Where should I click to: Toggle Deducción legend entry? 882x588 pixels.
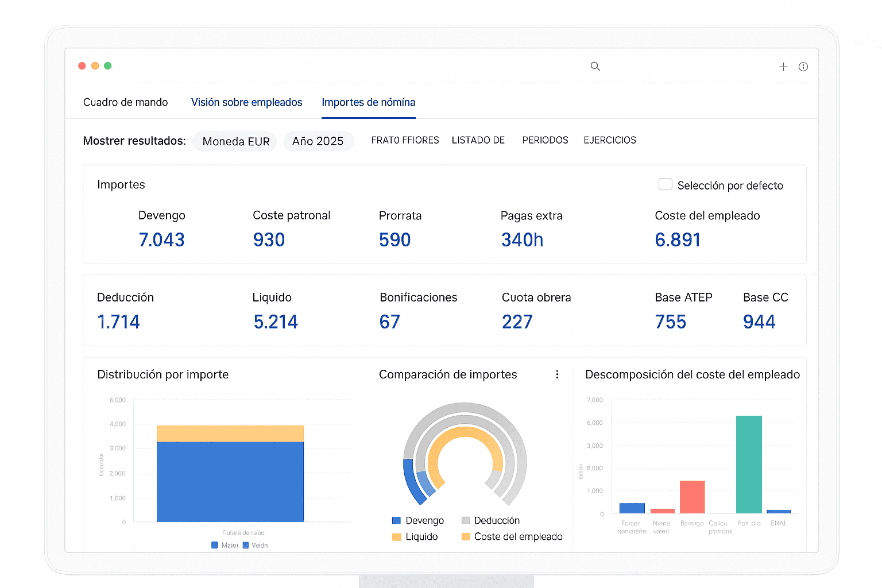tap(490, 520)
